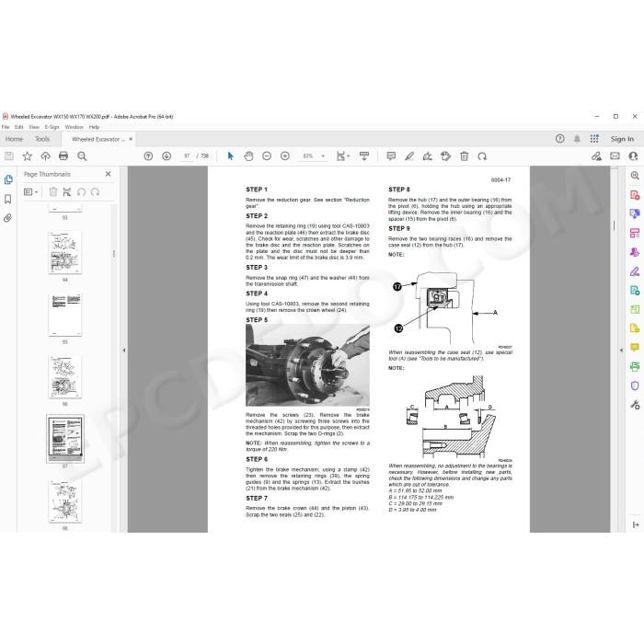The height and width of the screenshot is (644, 644).
Task: Open the Help menu
Action: coord(94,127)
